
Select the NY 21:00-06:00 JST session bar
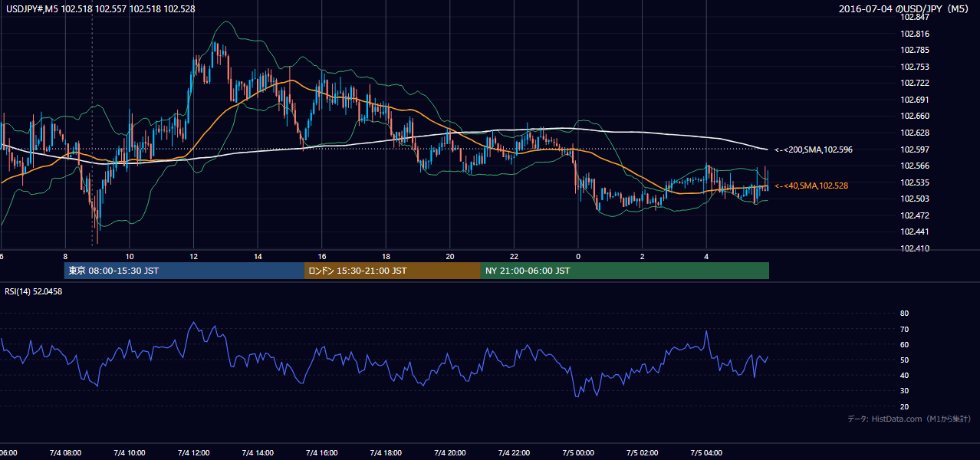624,271
